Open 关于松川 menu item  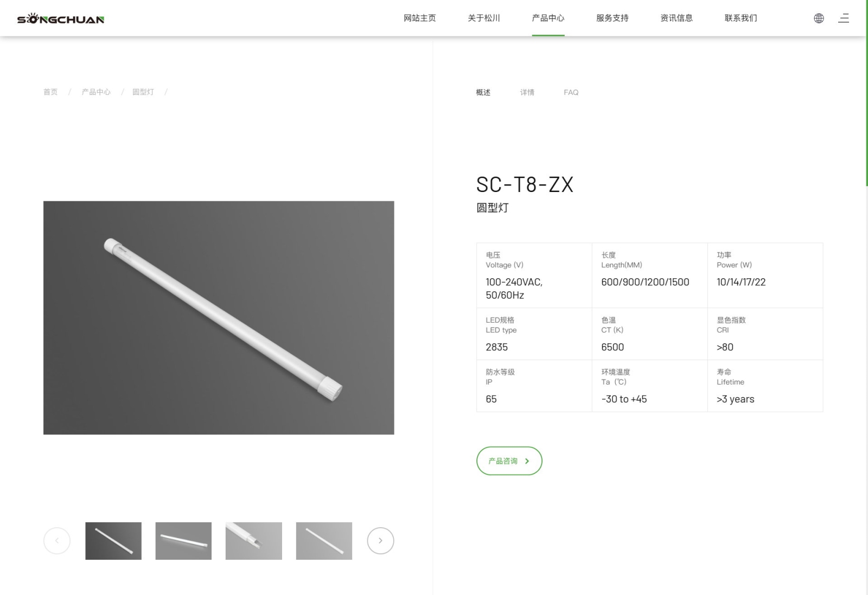click(x=484, y=18)
